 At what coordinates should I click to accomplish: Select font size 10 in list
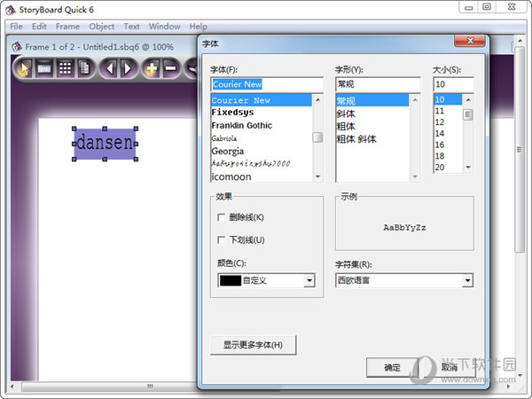click(448, 99)
